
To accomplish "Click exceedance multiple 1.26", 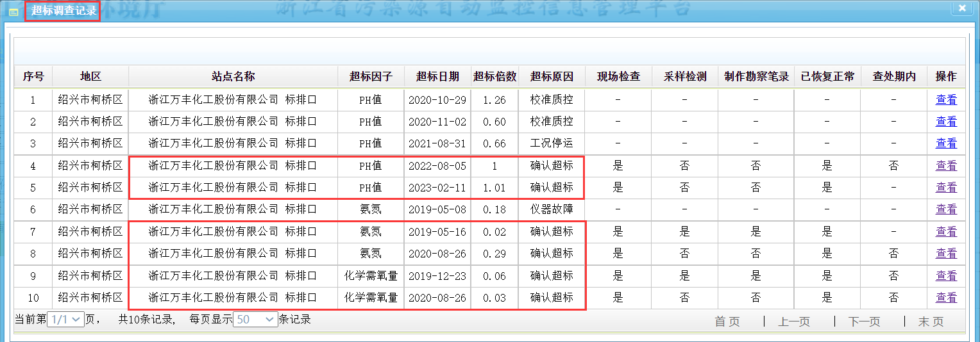I will pos(494,100).
